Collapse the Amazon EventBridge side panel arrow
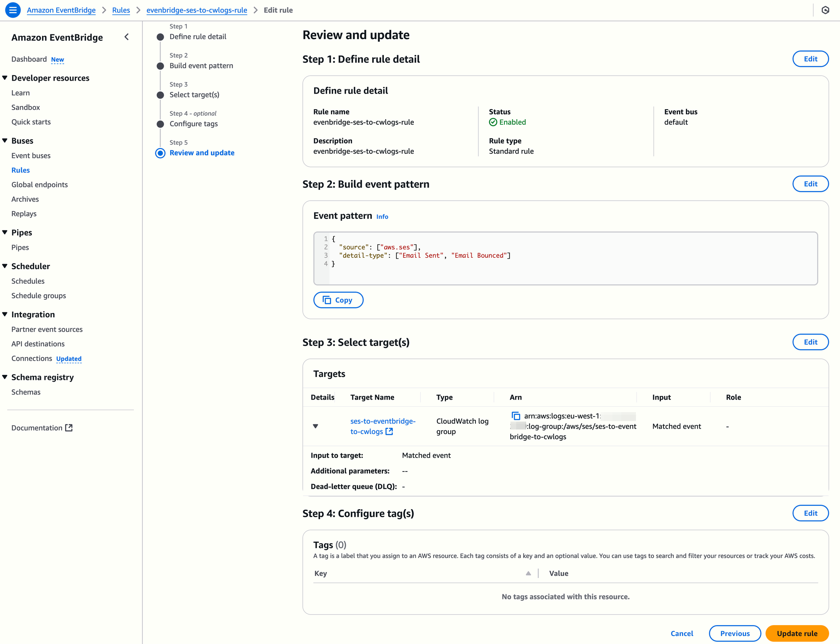 click(126, 37)
